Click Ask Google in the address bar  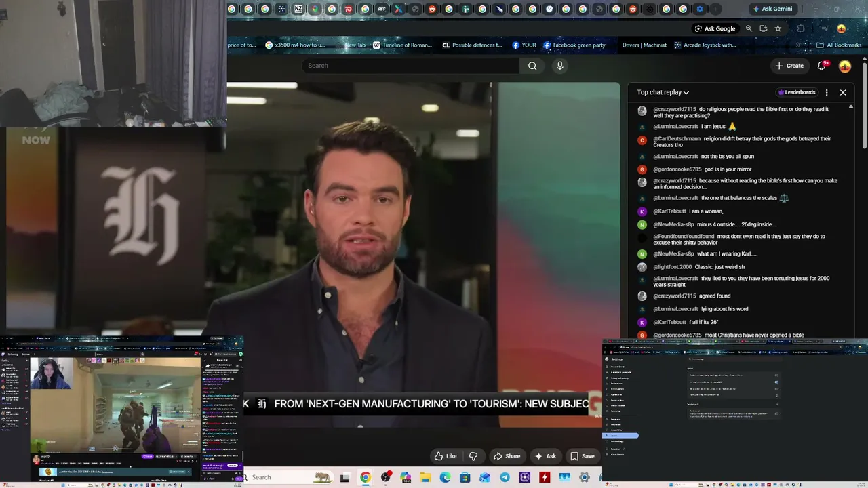pyautogui.click(x=715, y=28)
